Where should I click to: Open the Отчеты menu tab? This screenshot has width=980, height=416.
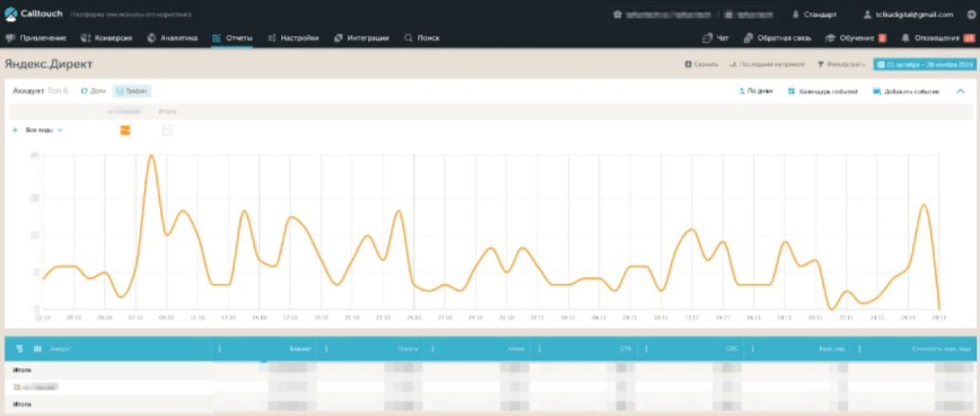click(232, 38)
